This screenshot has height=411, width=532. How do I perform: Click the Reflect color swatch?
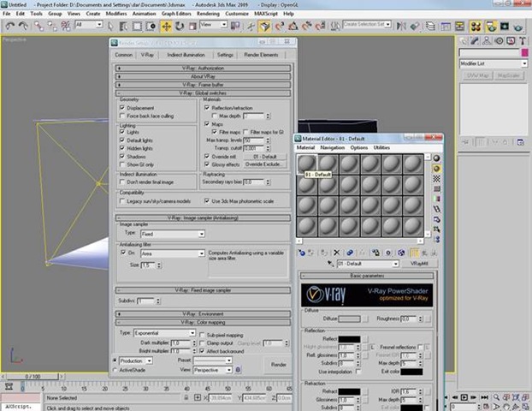click(x=349, y=339)
